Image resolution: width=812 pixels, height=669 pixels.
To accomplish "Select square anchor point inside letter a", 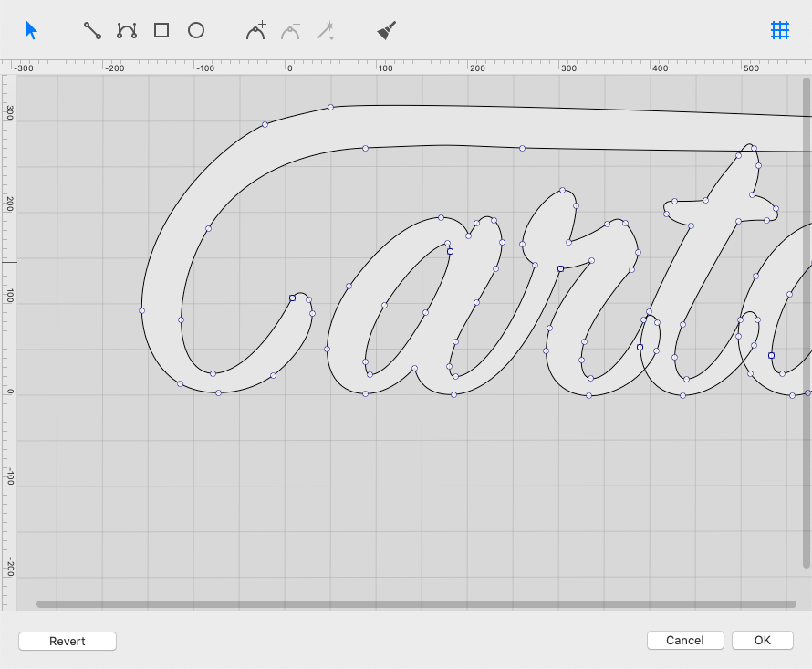I will coord(450,251).
